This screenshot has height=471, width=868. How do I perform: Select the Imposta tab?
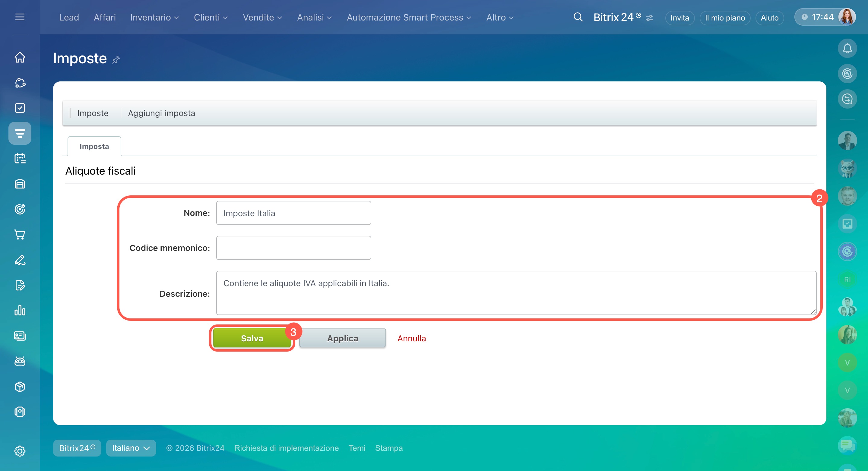coord(94,146)
